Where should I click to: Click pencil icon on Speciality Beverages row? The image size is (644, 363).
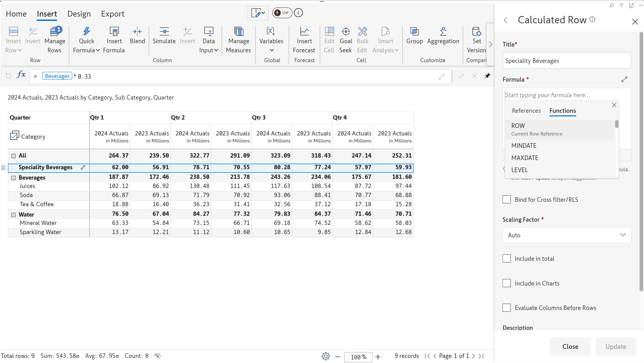tap(83, 167)
